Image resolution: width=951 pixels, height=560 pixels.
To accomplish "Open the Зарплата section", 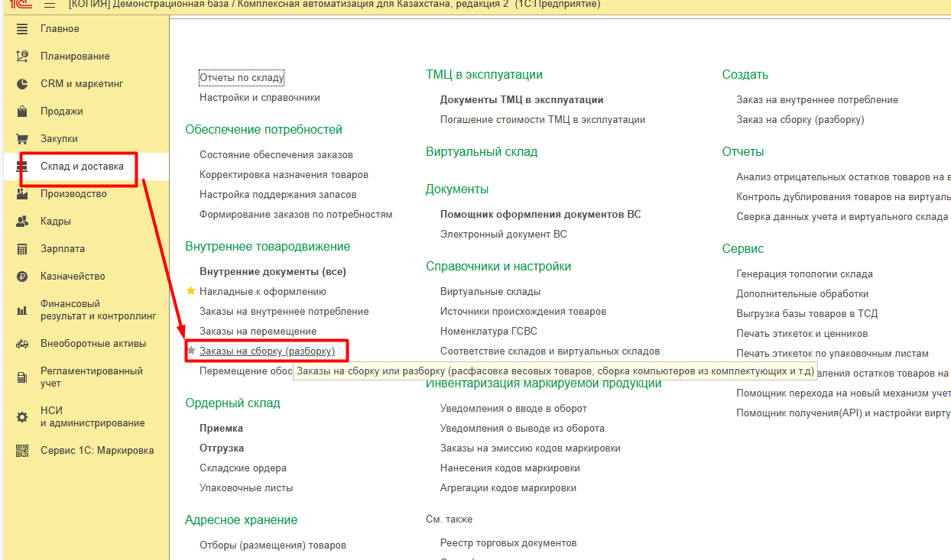I will tap(63, 249).
